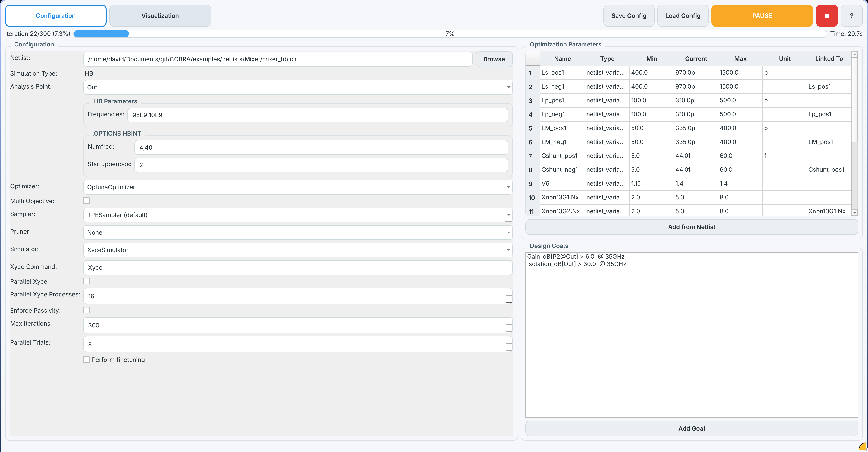Viewport: 868px width, 452px height.
Task: Click the Type column header
Action: point(607,59)
